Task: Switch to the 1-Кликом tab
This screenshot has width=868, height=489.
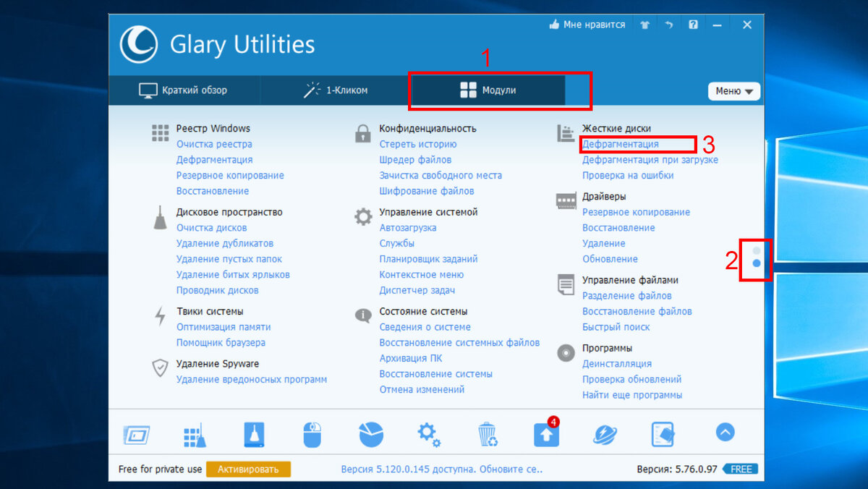Action: pyautogui.click(x=336, y=90)
